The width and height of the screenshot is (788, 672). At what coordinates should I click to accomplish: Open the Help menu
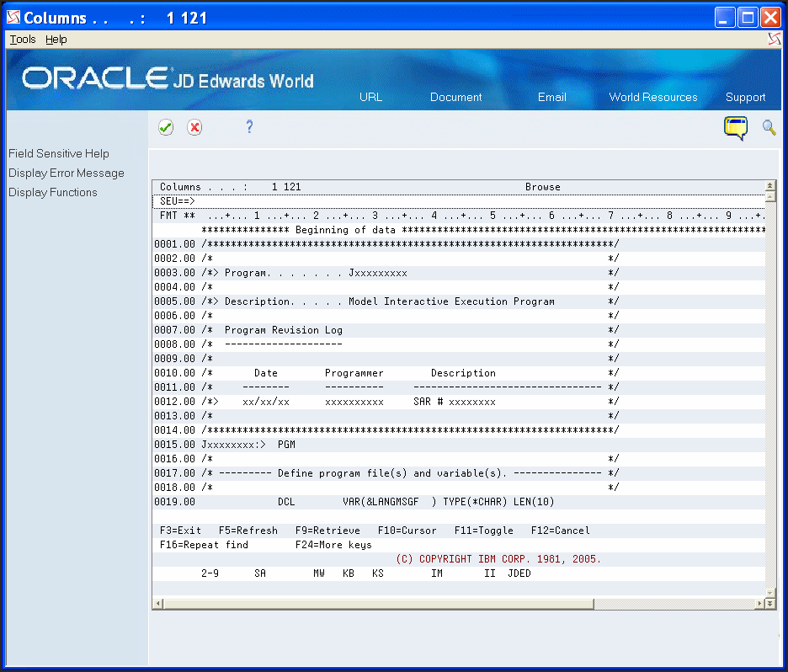point(56,40)
